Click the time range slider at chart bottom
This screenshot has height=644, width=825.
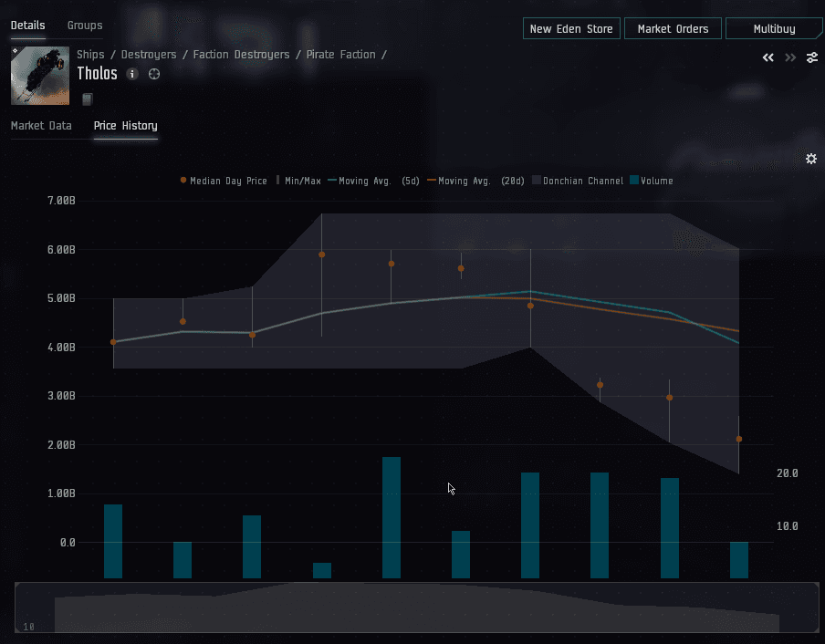pyautogui.click(x=416, y=608)
